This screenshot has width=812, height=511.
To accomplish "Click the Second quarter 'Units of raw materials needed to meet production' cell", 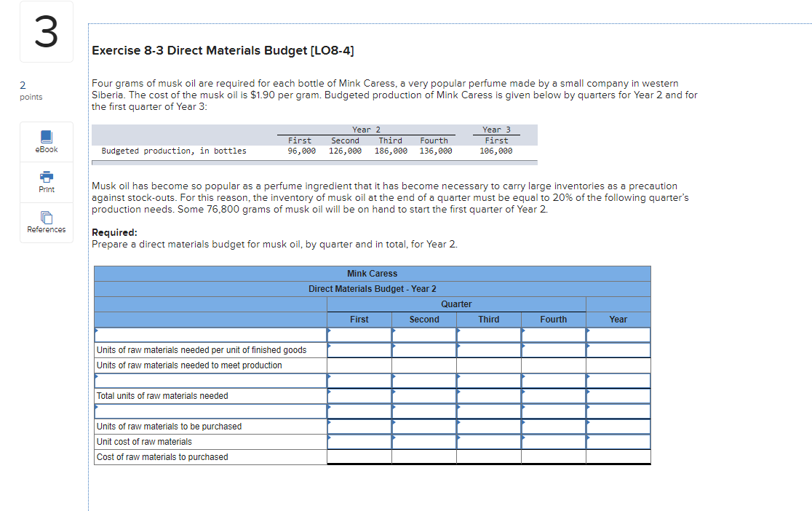I will 424,365.
